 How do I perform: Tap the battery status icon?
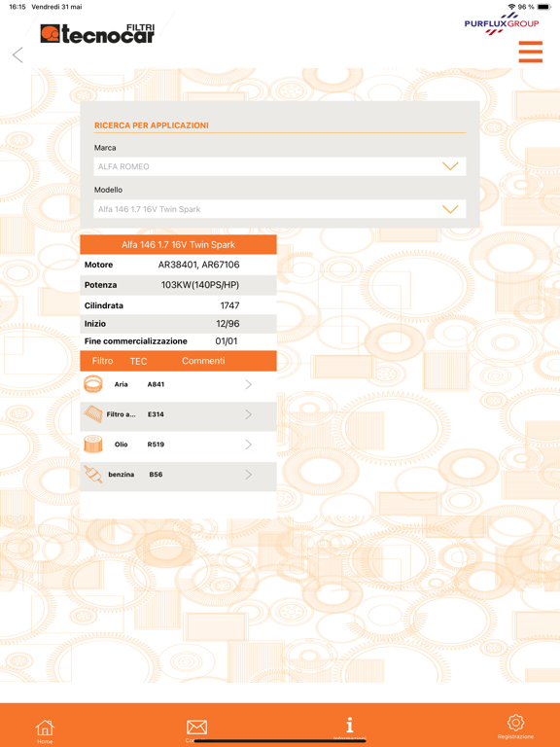[543, 7]
